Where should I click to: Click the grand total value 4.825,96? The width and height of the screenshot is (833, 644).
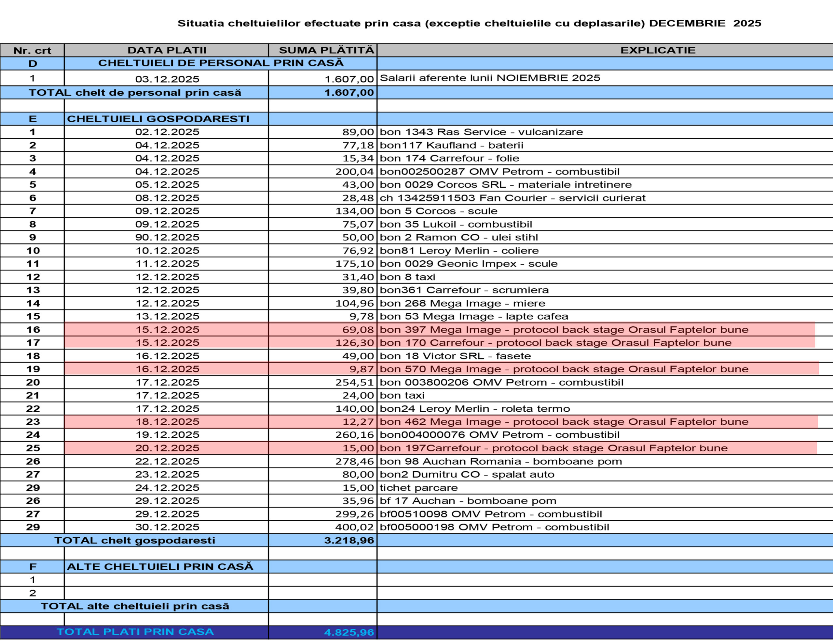point(348,632)
